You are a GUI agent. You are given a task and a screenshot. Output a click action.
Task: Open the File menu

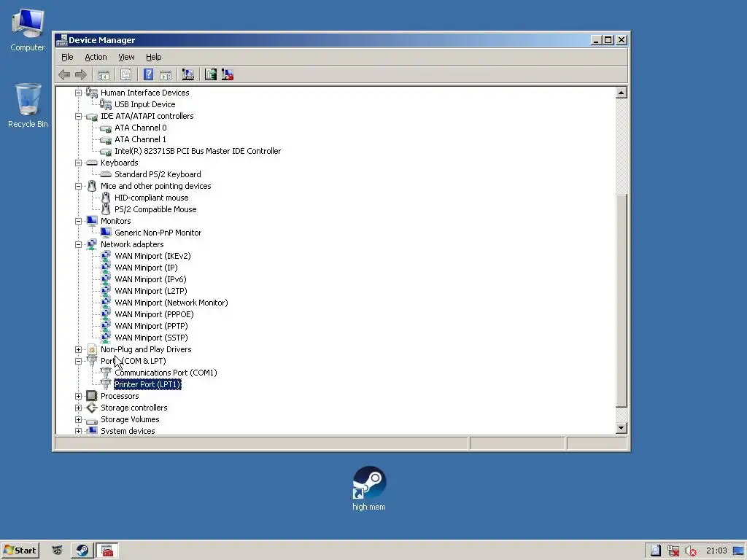[67, 57]
